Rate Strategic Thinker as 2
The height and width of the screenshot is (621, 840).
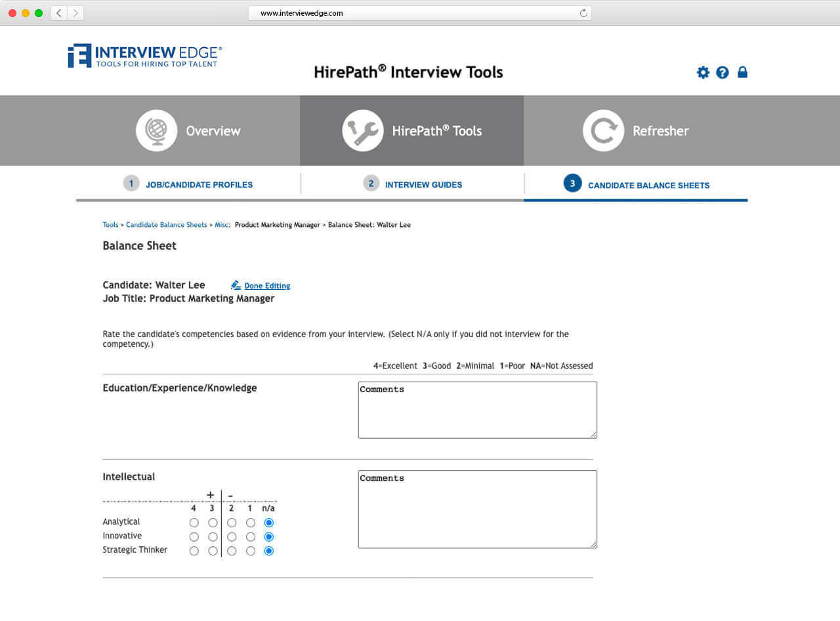click(x=232, y=551)
